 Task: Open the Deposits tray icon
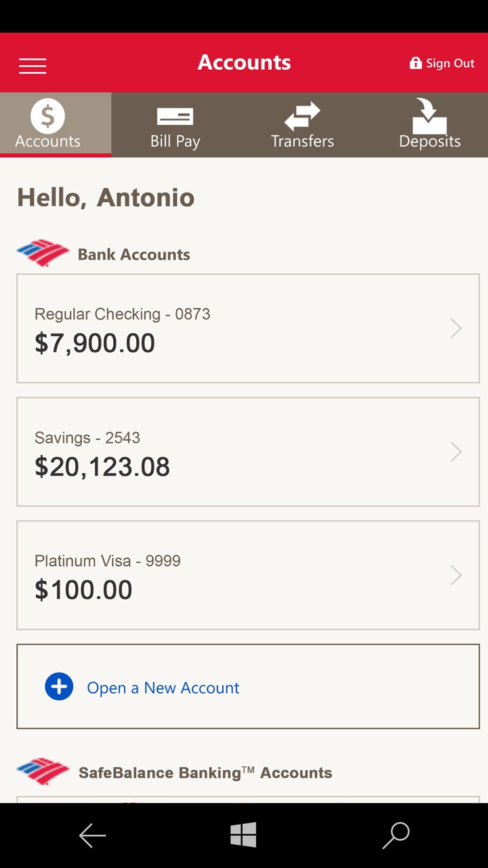430,116
